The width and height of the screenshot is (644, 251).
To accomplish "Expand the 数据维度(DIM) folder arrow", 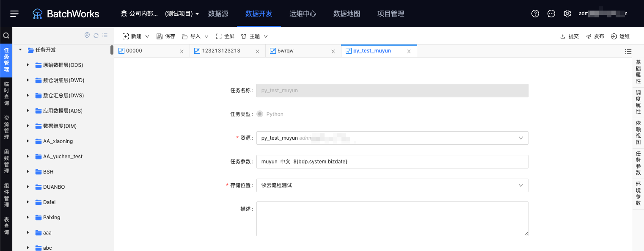I will pyautogui.click(x=28, y=126).
